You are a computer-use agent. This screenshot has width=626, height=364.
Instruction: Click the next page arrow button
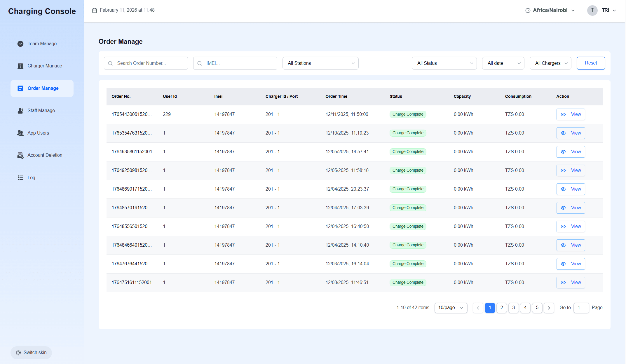point(549,308)
